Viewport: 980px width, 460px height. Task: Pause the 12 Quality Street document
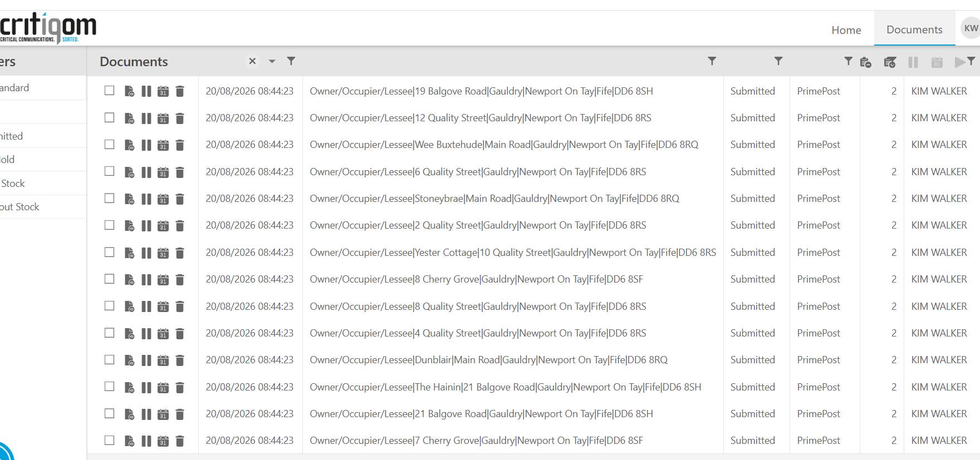(x=146, y=118)
